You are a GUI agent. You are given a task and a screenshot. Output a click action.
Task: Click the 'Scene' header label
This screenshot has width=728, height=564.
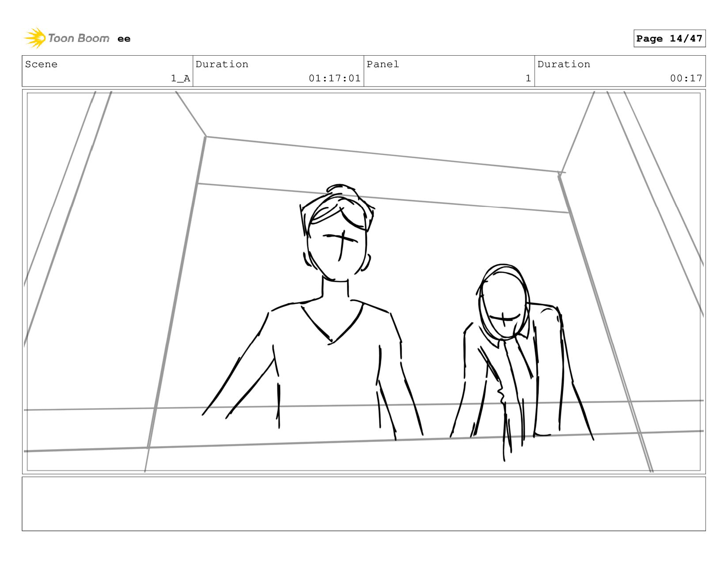[x=41, y=64]
